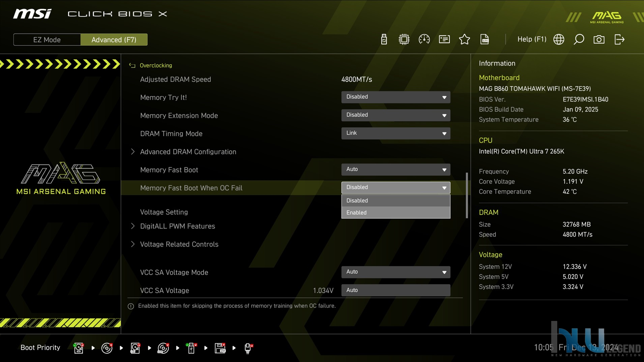Open VCC SA Voltage Mode dropdown
Screen dimensions: 644x362
(396, 272)
